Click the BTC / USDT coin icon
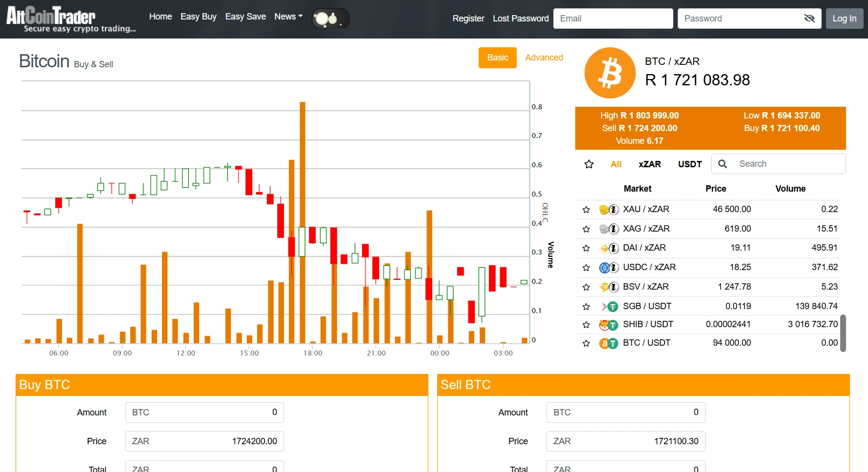 (608, 343)
